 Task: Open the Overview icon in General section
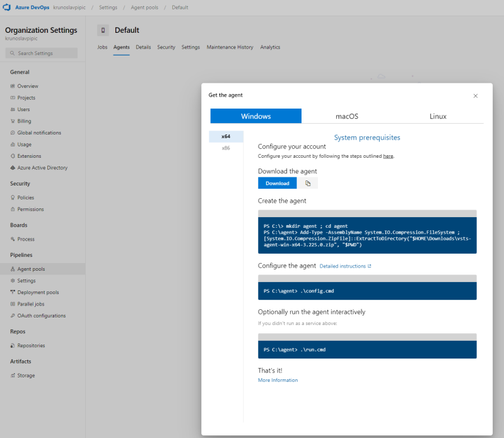click(13, 86)
